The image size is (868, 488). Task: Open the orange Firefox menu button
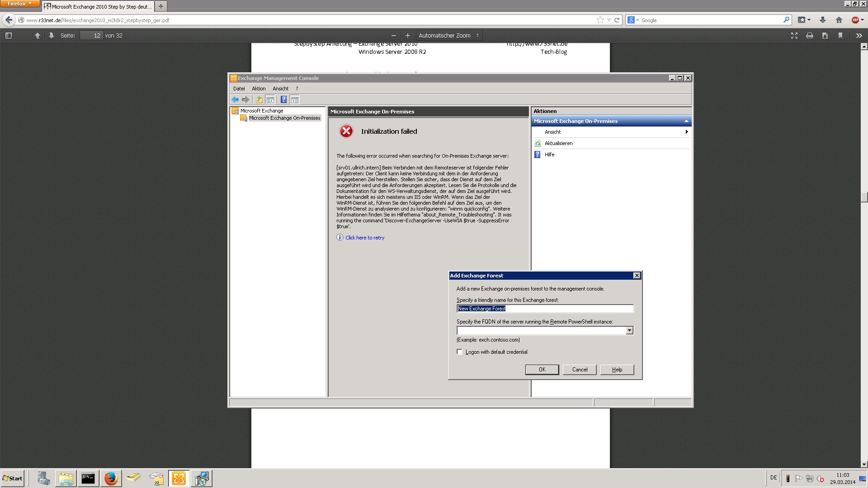[x=19, y=4]
